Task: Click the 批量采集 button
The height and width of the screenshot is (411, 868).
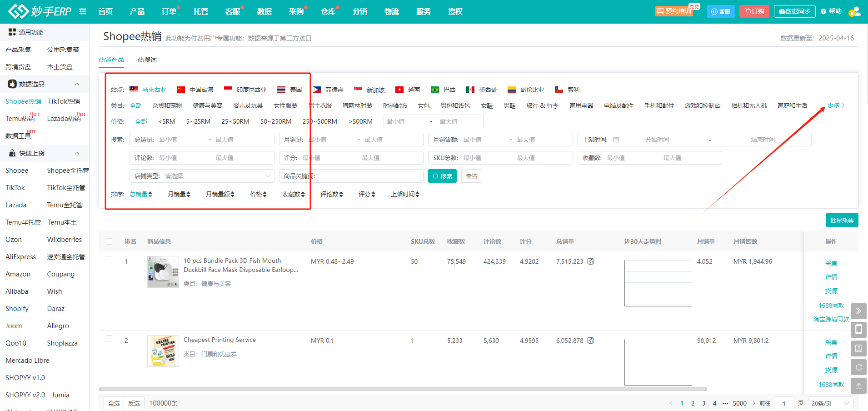Action: click(x=842, y=220)
